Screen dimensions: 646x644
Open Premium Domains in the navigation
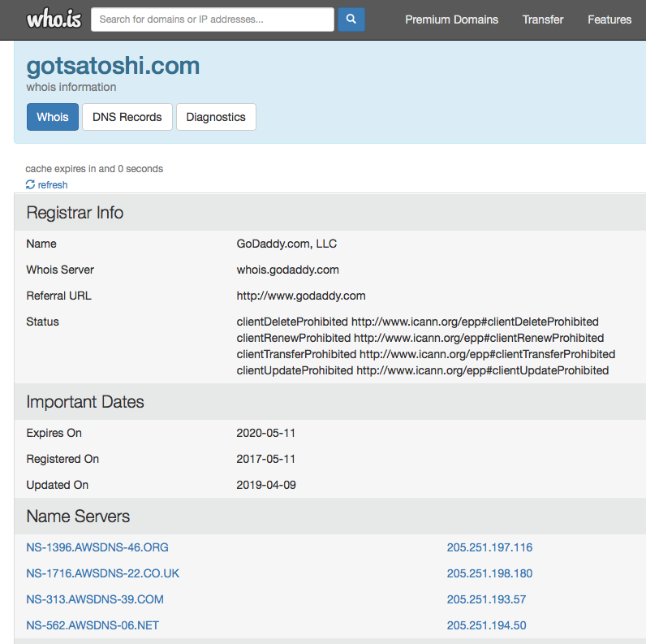click(x=451, y=19)
